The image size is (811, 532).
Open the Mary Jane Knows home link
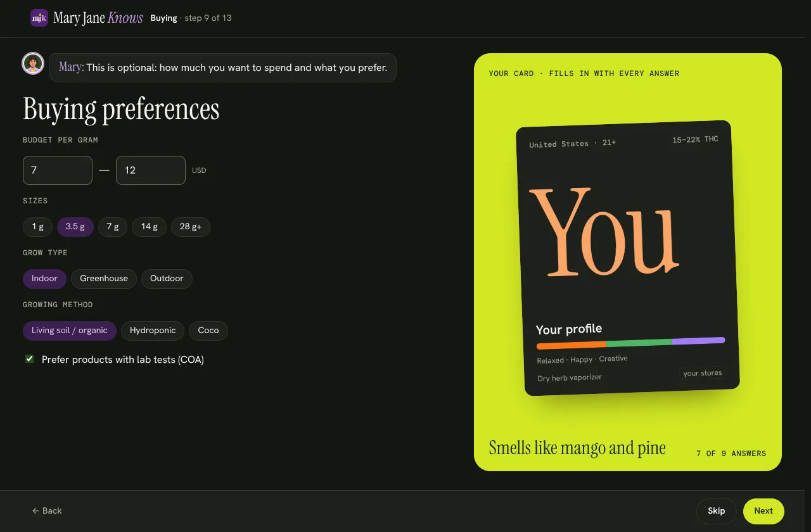(x=87, y=18)
